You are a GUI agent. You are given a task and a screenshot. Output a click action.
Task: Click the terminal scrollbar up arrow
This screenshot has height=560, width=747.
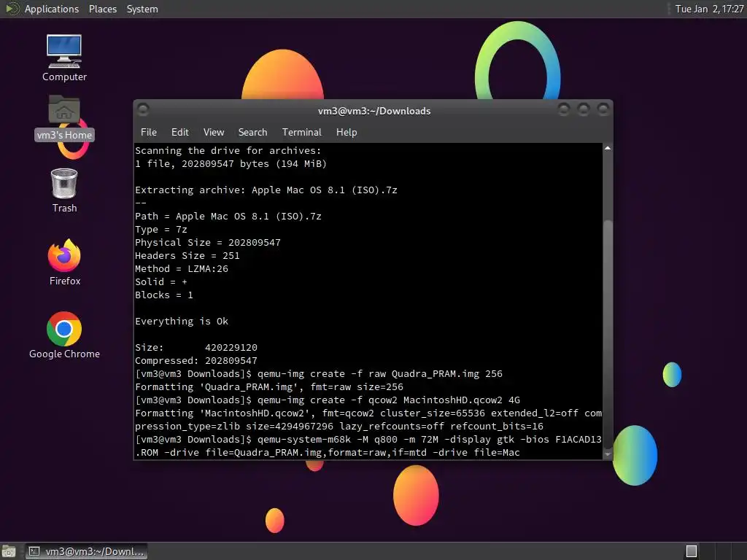pyautogui.click(x=608, y=149)
